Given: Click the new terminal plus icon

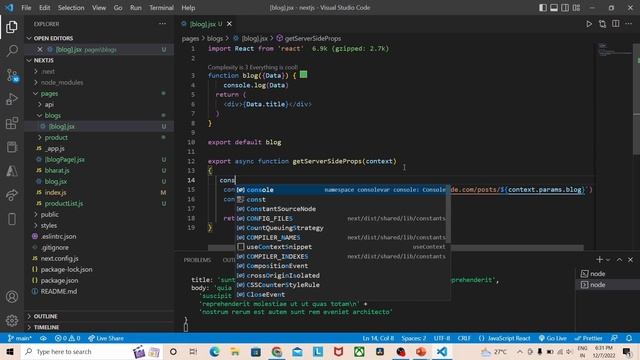Looking at the screenshot, I should click(599, 260).
